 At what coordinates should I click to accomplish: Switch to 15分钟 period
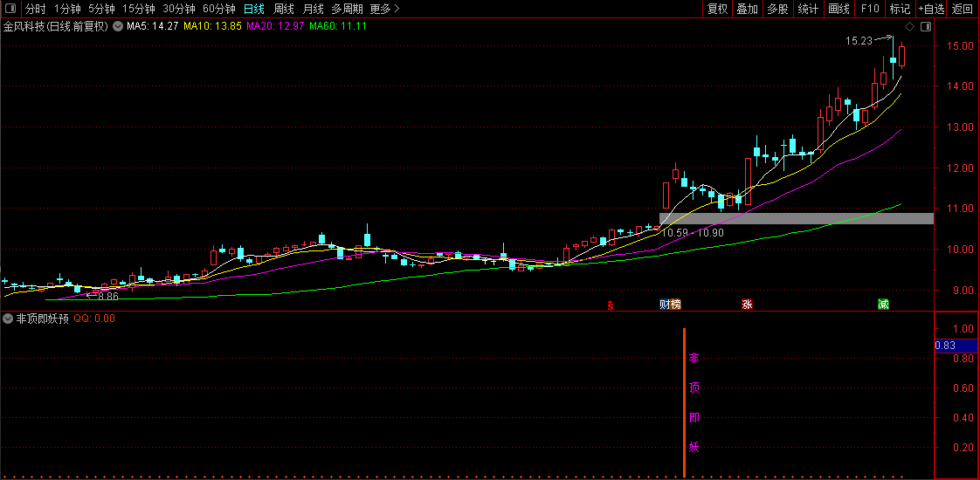tap(139, 9)
